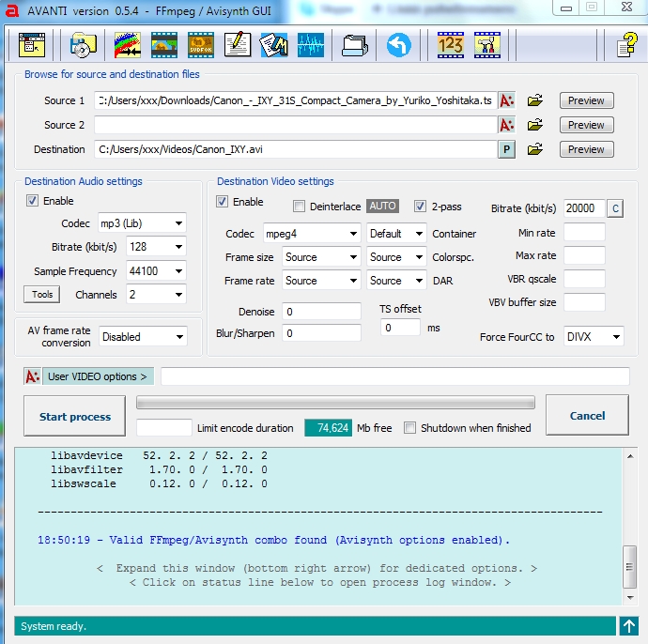This screenshot has height=644, width=648.
Task: Preview the Destination file
Action: coord(586,149)
